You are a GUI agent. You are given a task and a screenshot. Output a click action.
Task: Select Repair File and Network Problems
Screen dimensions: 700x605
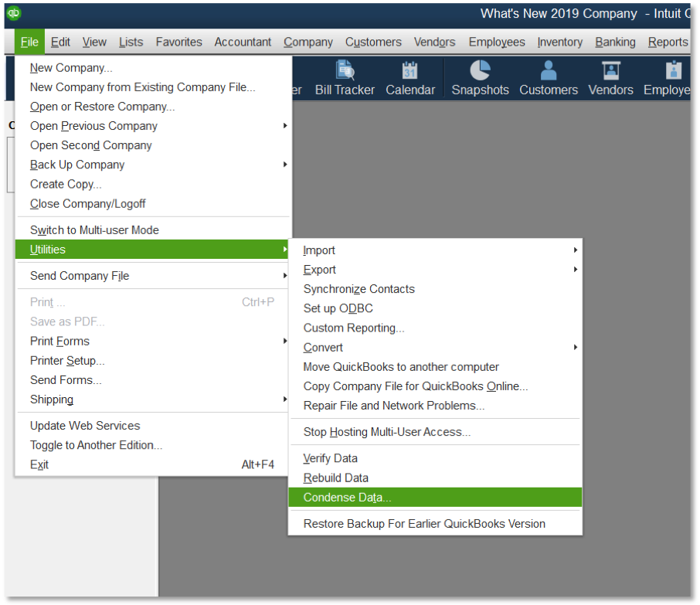point(435,406)
